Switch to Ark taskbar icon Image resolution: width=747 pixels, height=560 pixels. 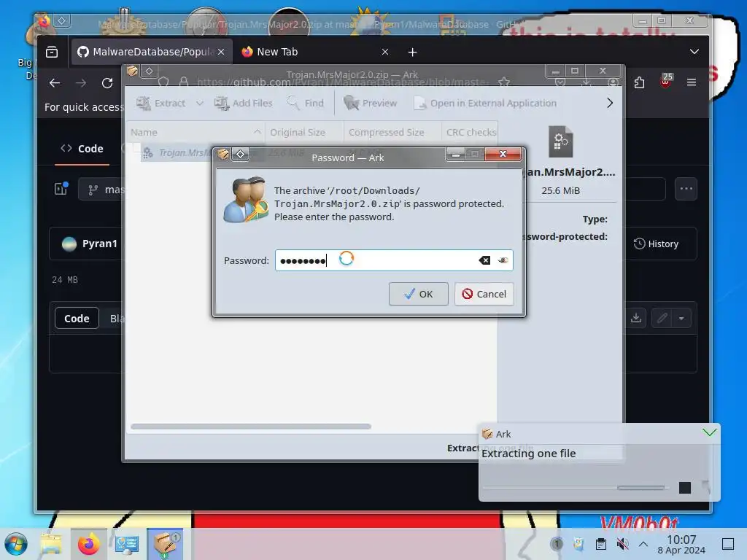pos(165,544)
